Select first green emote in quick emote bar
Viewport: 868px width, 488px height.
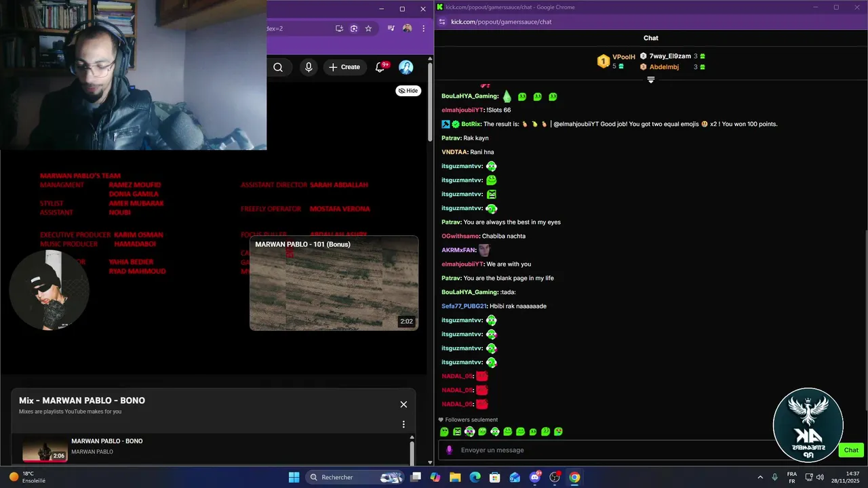[x=444, y=432]
